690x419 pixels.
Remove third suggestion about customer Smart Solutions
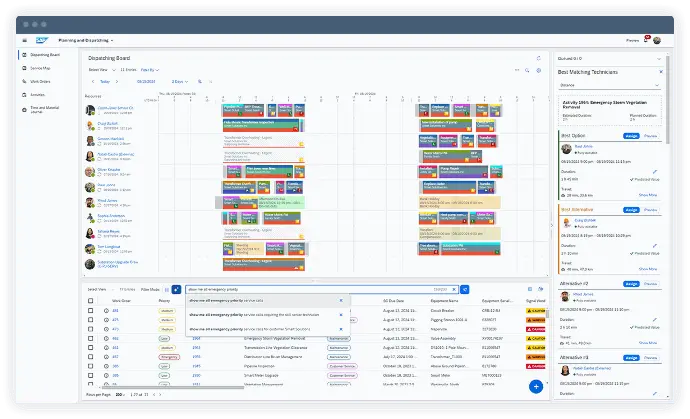click(341, 329)
